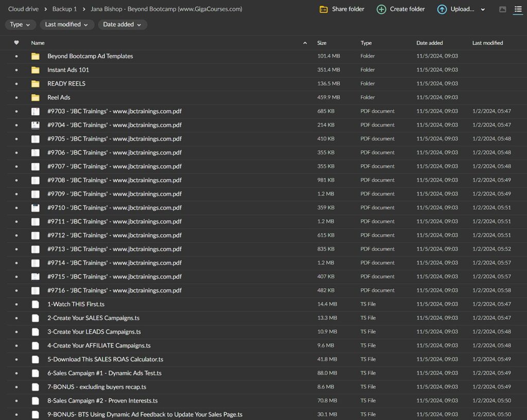Viewport: 527px width, 420px height.
Task: Click file icon of 1-Watch THIS First.ts
Action: [x=35, y=304]
